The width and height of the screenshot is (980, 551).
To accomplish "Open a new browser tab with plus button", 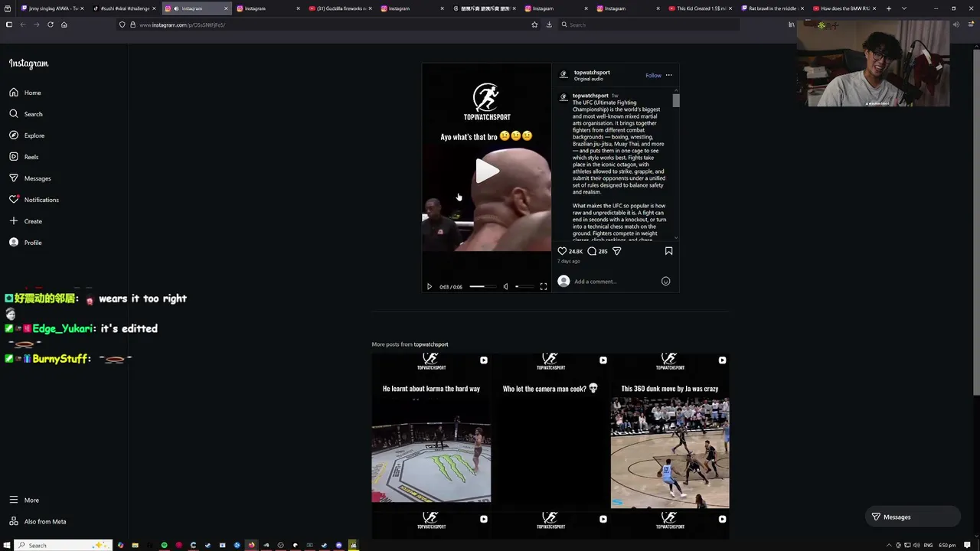I will 889,8.
